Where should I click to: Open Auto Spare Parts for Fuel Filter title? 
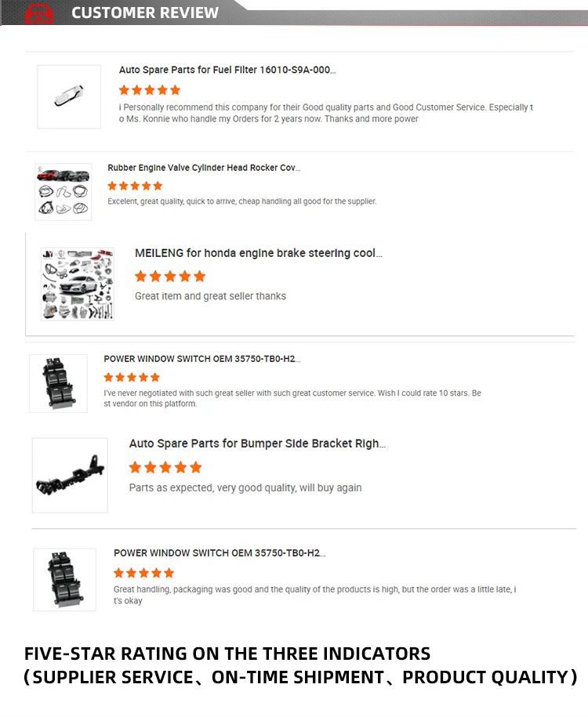tap(227, 70)
